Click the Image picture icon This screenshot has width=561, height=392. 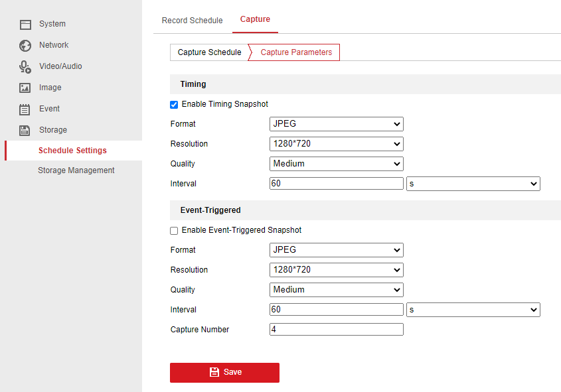click(x=25, y=88)
